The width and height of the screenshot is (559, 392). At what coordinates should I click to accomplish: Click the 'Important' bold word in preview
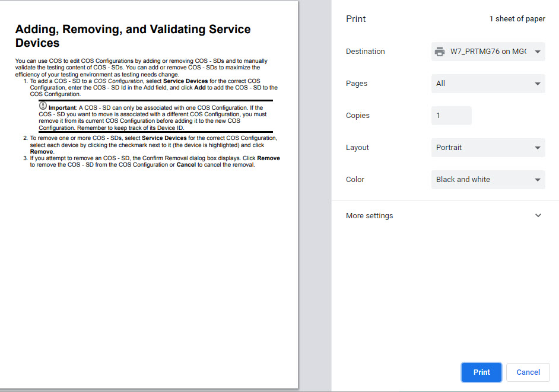(62, 107)
